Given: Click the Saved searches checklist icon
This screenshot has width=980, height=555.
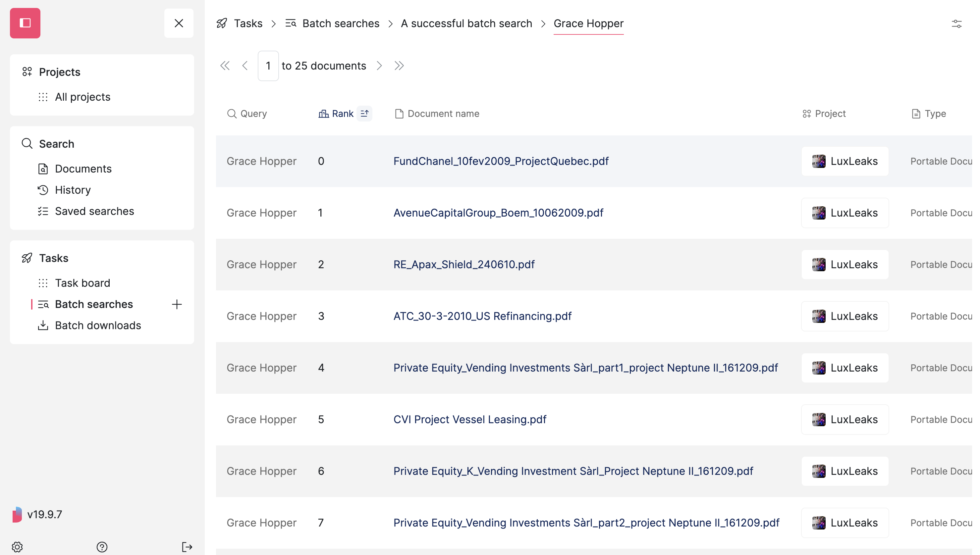Looking at the screenshot, I should (43, 211).
